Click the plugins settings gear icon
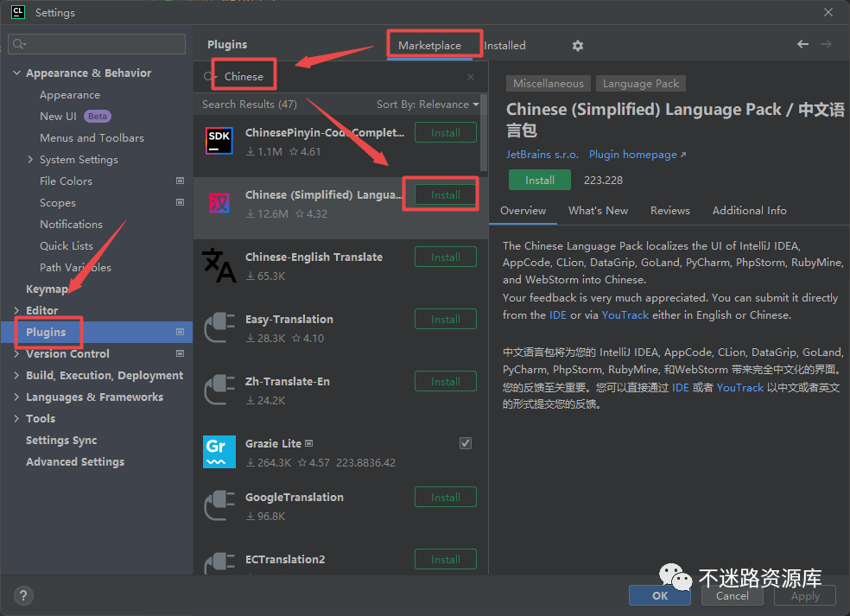850x616 pixels. point(578,46)
